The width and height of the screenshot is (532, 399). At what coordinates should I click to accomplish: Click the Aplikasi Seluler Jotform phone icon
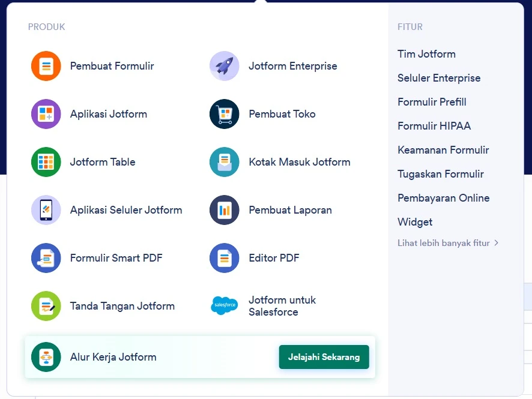(x=46, y=210)
